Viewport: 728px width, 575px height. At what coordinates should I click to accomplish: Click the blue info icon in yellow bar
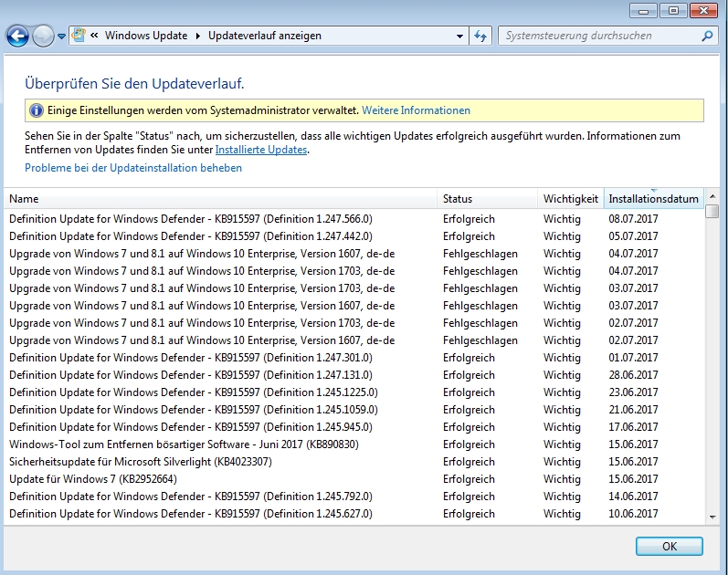pos(37,110)
